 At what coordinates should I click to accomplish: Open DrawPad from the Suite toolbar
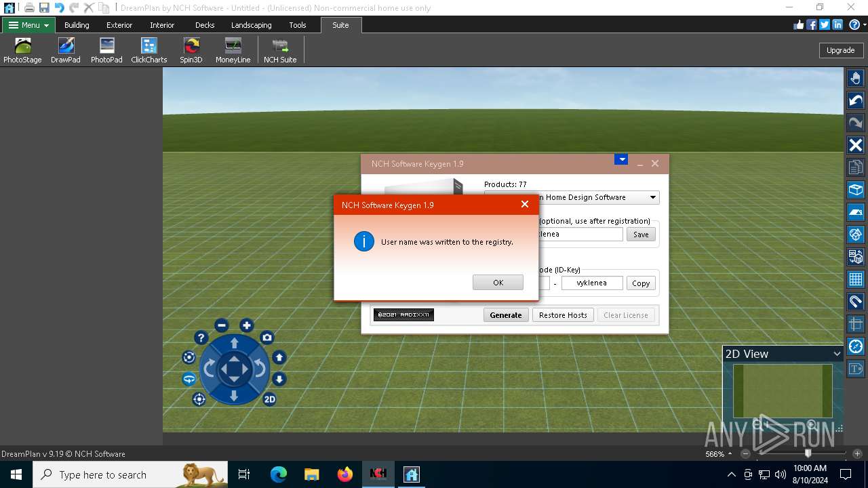[66, 51]
